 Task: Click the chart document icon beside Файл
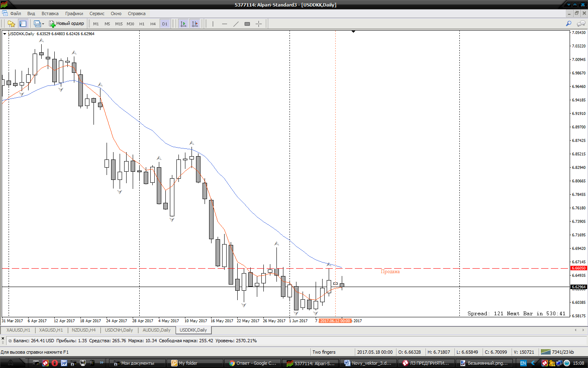click(x=4, y=13)
